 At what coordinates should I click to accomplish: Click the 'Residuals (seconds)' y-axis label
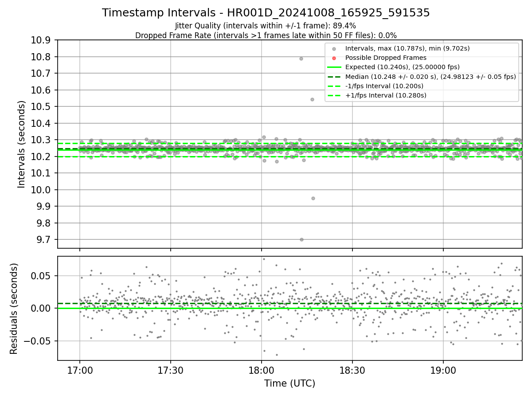coord(14,309)
